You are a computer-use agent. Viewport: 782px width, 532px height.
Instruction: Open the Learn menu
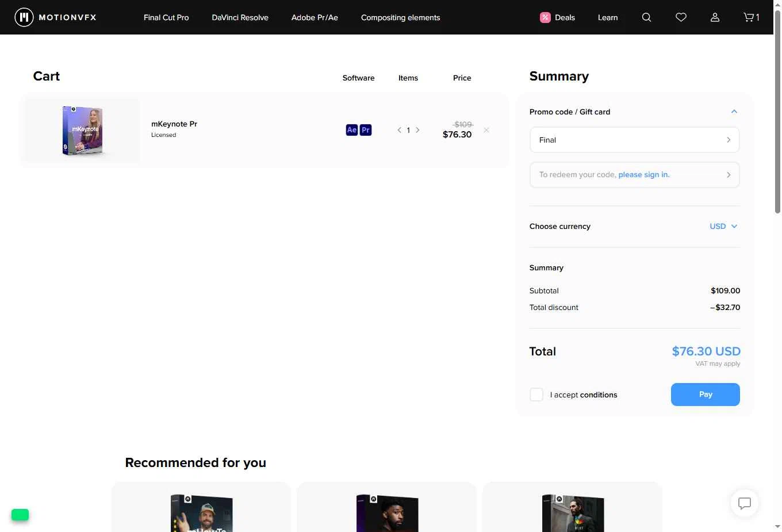point(608,17)
